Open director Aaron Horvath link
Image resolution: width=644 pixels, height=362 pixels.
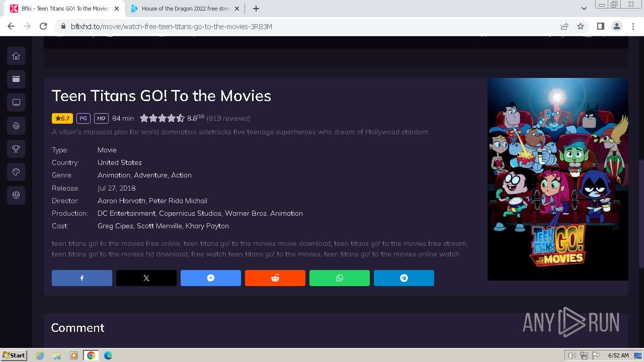(121, 201)
